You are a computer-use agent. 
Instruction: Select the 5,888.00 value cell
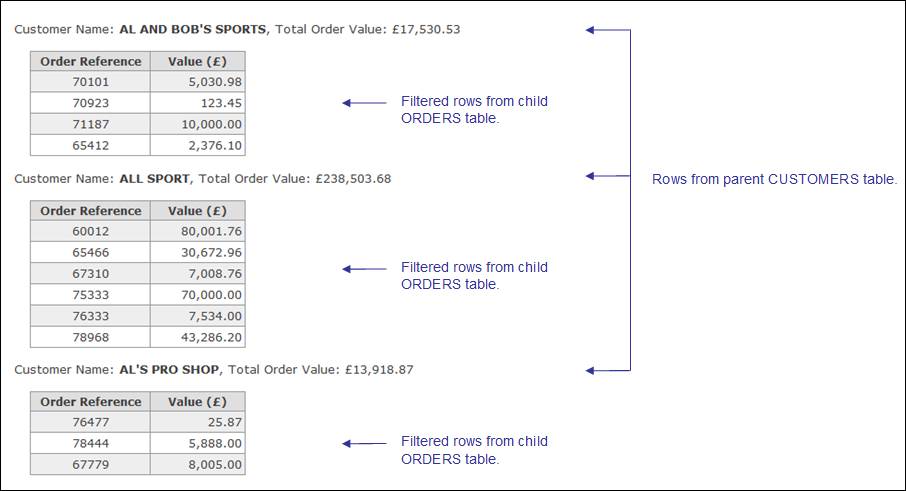tap(197, 444)
